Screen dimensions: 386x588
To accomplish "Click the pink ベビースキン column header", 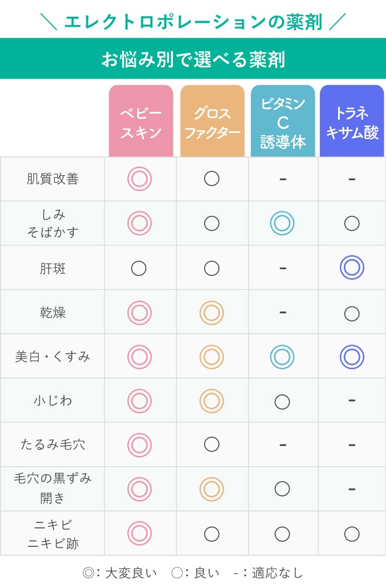I will [141, 121].
